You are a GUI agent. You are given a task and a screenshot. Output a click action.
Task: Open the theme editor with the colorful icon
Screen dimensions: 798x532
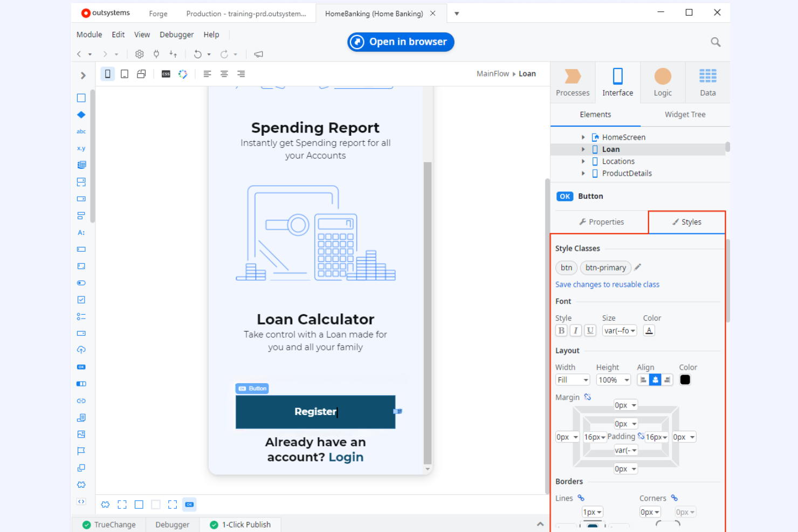pos(183,74)
